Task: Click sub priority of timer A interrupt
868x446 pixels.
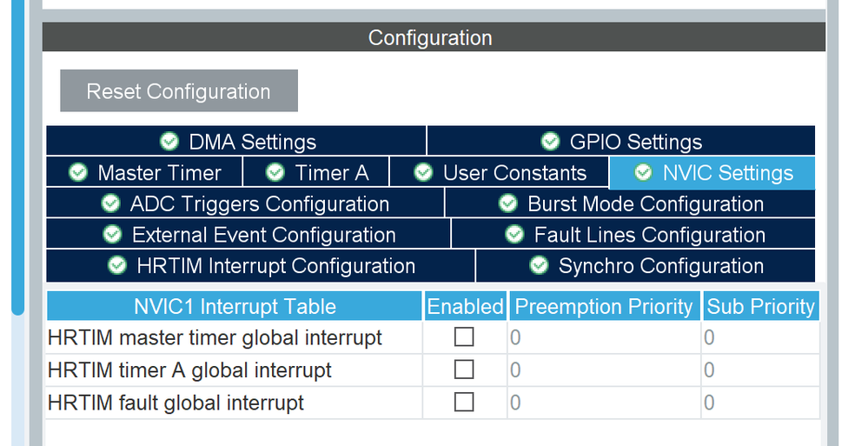Action: pyautogui.click(x=760, y=370)
